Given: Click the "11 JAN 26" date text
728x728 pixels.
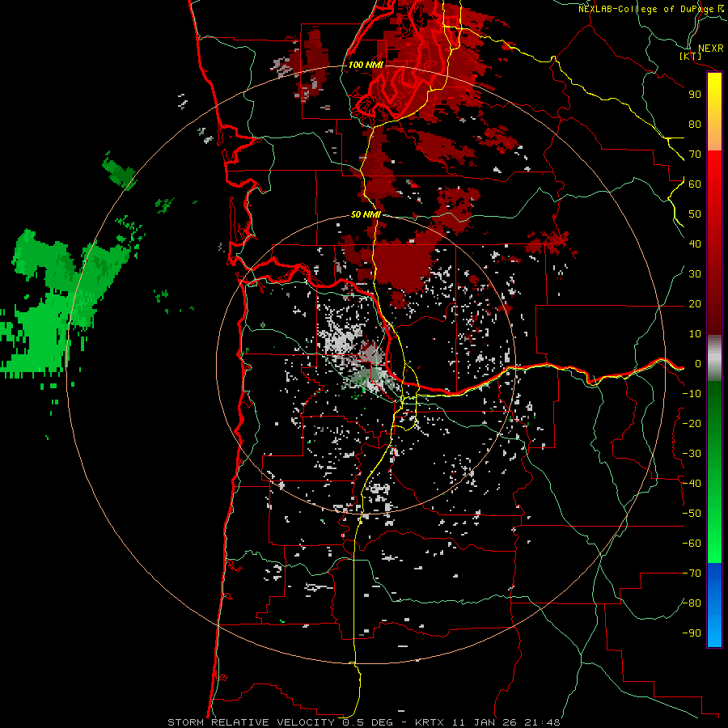Looking at the screenshot, I should [485, 722].
